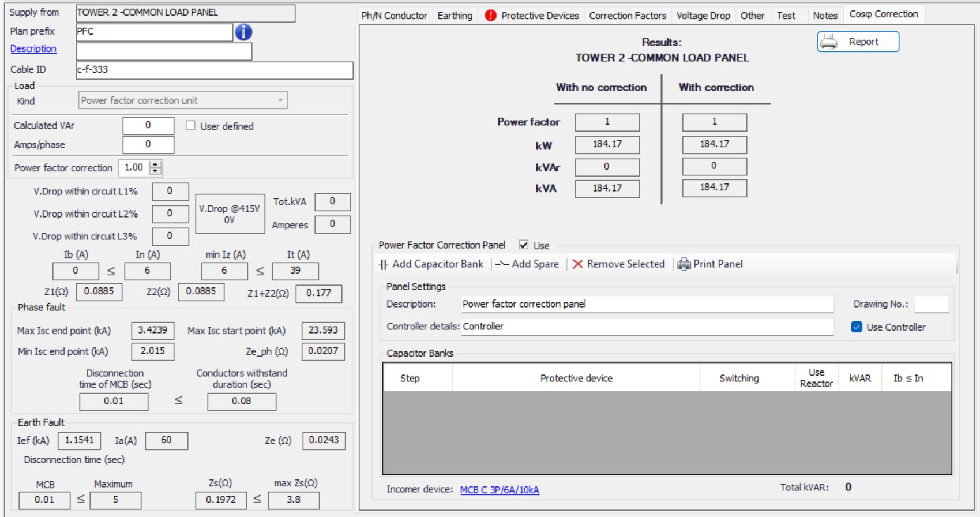Click the Tot.kVA value field
Viewport: 980px width, 517px height.
point(332,201)
